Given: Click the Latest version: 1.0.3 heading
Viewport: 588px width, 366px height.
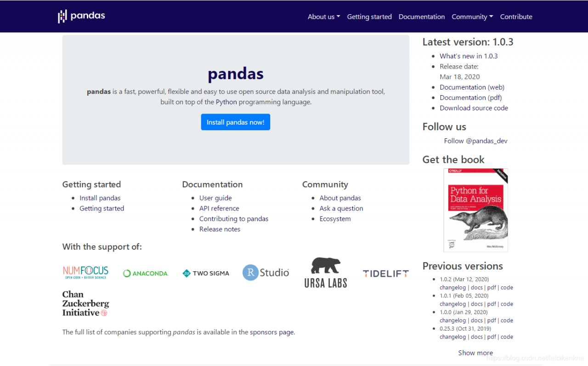Looking at the screenshot, I should click(468, 42).
